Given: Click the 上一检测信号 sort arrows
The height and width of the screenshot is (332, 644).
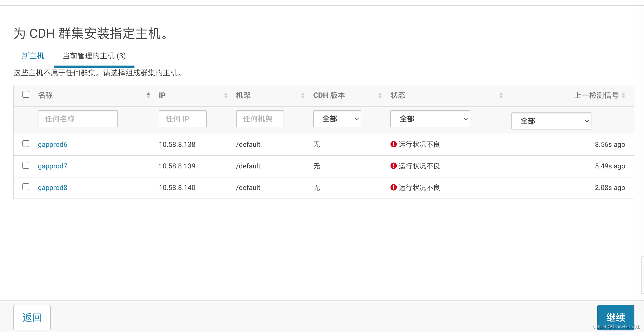Looking at the screenshot, I should pyautogui.click(x=623, y=95).
